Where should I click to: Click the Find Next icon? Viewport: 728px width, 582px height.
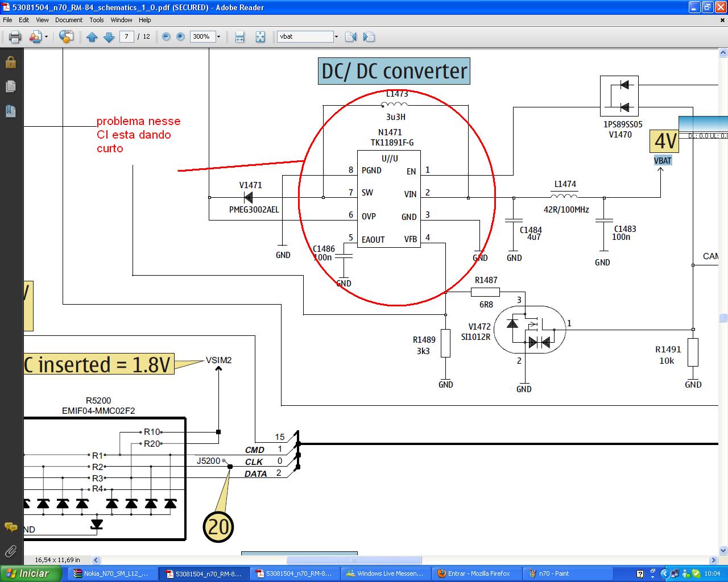(x=369, y=37)
